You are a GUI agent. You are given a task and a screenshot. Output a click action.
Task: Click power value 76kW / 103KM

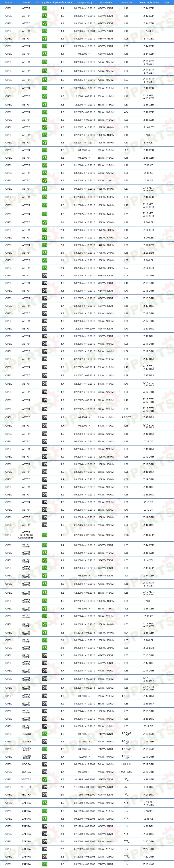105,535
